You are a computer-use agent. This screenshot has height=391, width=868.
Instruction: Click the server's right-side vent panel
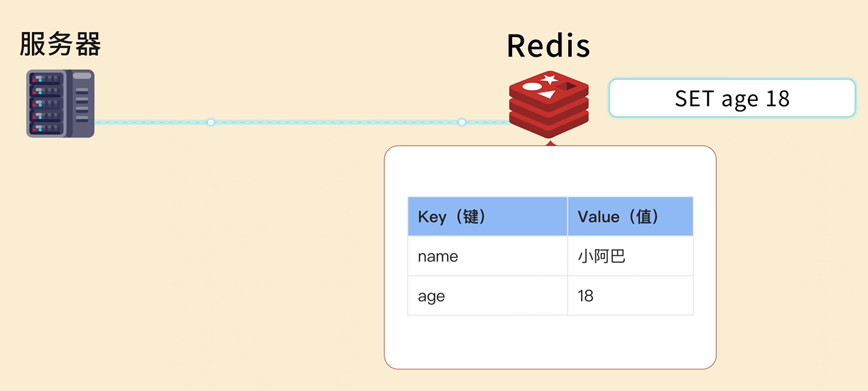tap(82, 103)
